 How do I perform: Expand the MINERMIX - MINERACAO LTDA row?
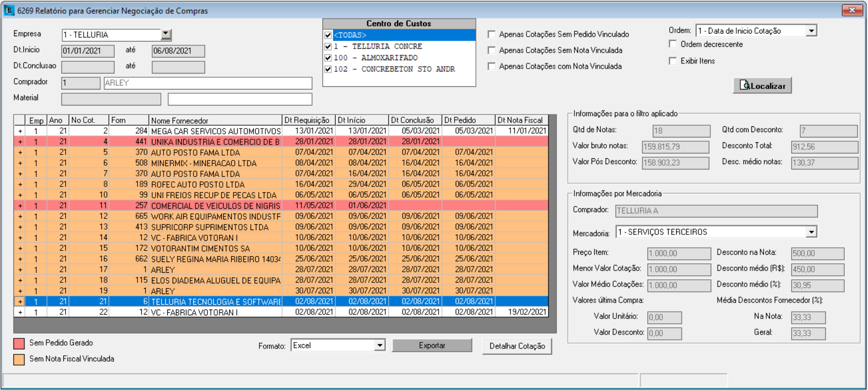(20, 163)
